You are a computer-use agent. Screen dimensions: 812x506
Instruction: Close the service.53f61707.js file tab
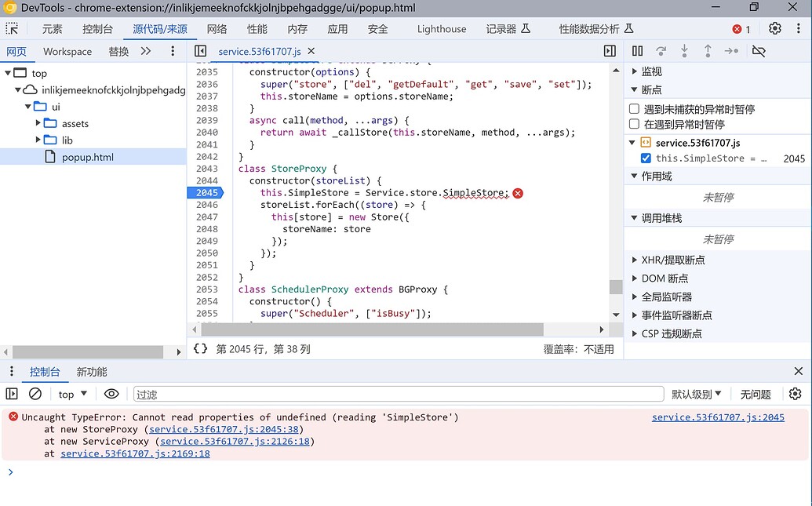311,51
